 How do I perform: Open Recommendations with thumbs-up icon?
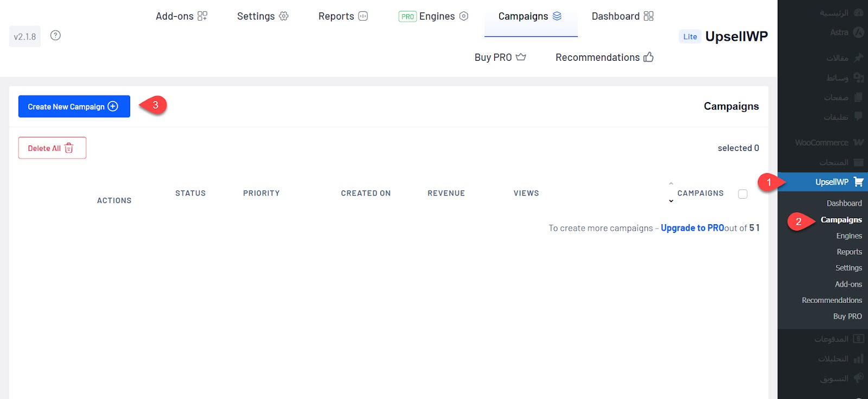[604, 58]
